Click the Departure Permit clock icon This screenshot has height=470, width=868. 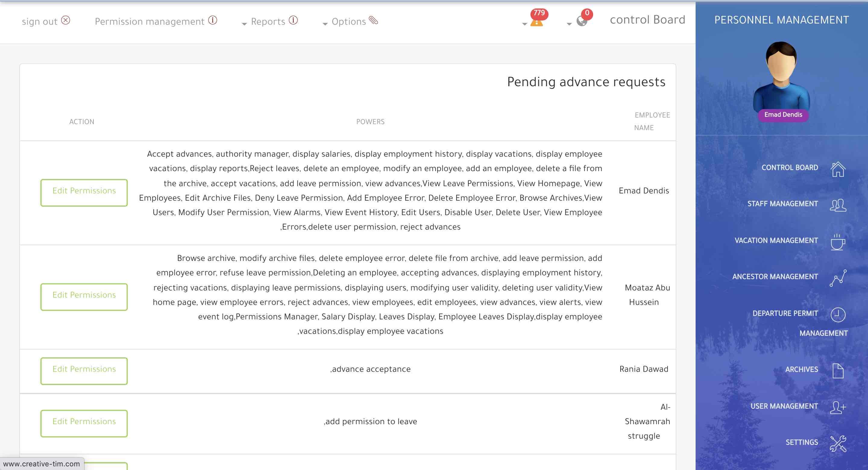coord(838,315)
